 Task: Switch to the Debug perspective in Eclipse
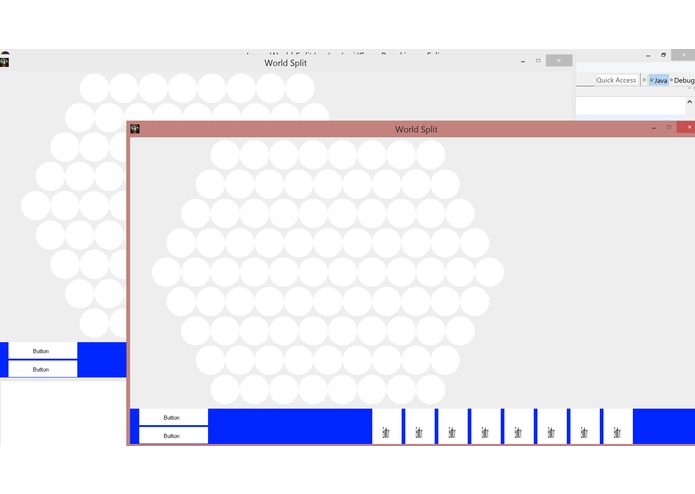[x=682, y=80]
